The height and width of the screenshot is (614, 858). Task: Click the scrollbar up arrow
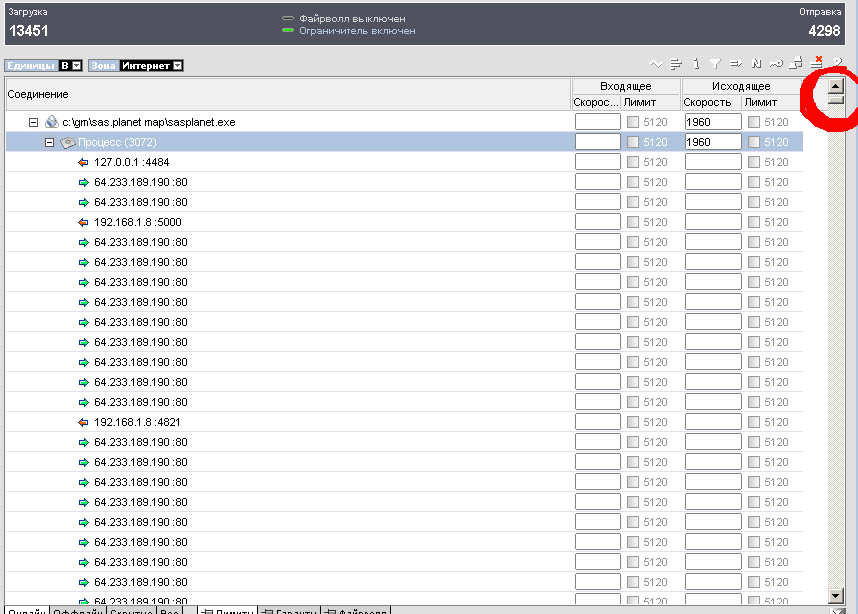pyautogui.click(x=836, y=86)
